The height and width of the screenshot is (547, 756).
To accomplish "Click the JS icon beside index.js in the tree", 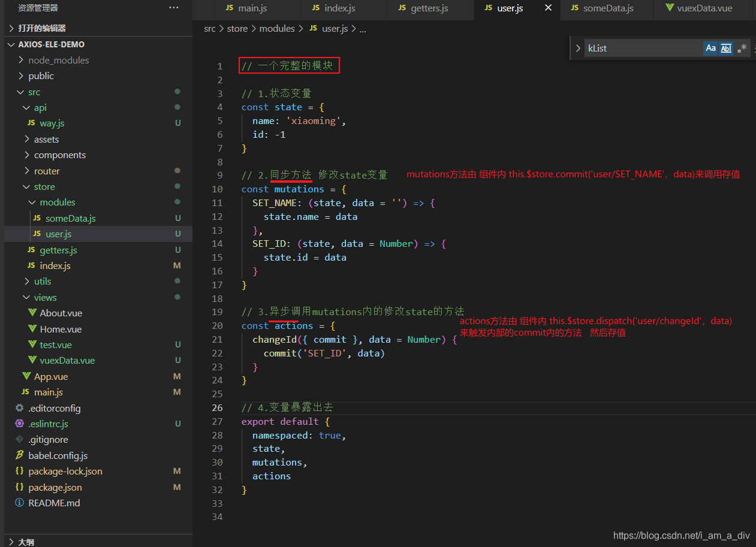I will click(x=31, y=265).
